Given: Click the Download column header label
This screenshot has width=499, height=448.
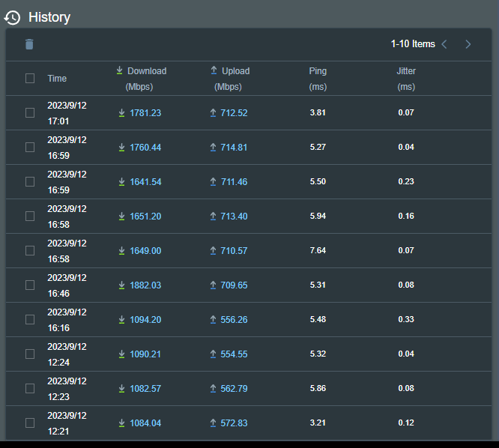Looking at the screenshot, I should click(147, 71).
